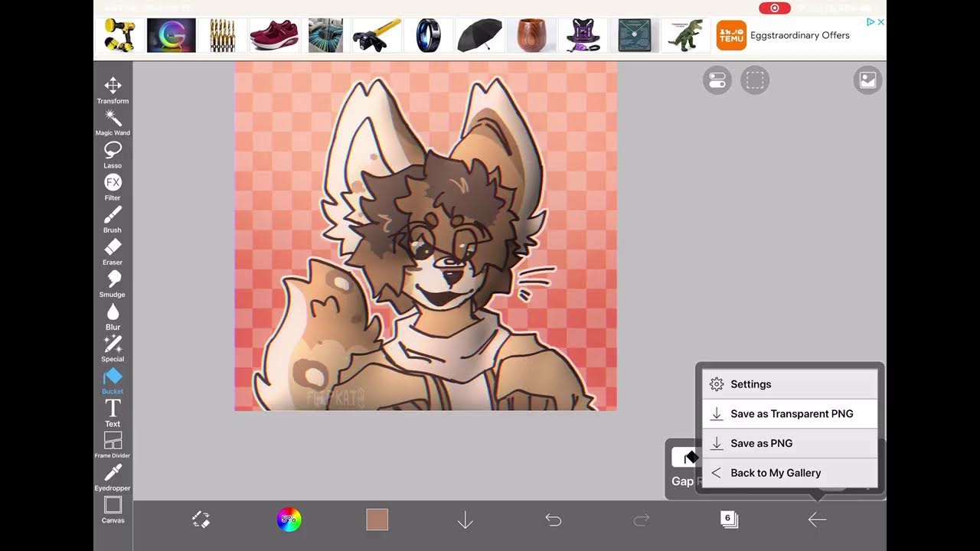Tap the glowing G lamp ad thumbnail

click(171, 35)
